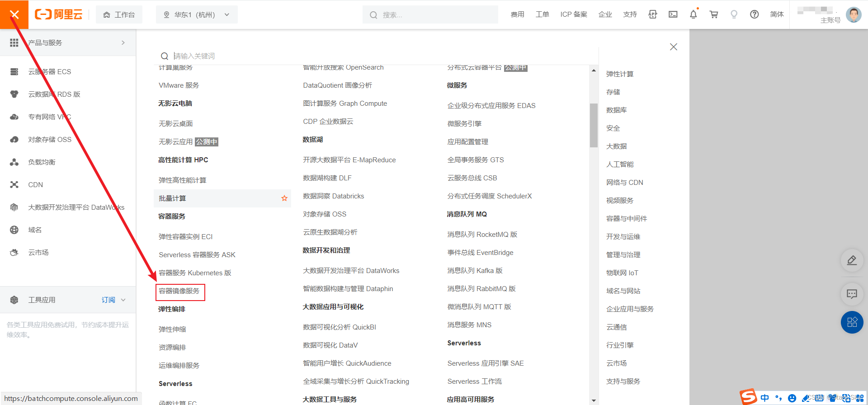This screenshot has width=868, height=405.
Task: Jump to 容器与中间件 category
Action: (x=627, y=218)
